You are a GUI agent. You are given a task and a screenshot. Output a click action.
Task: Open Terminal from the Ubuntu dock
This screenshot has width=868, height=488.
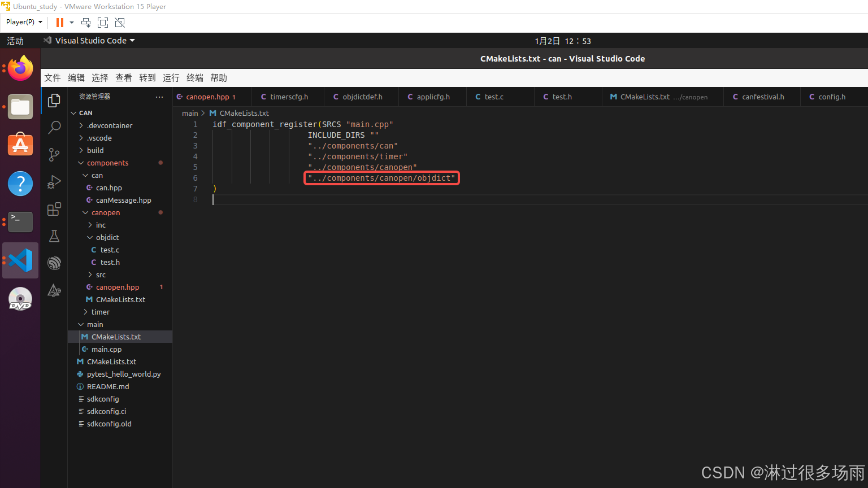[20, 222]
